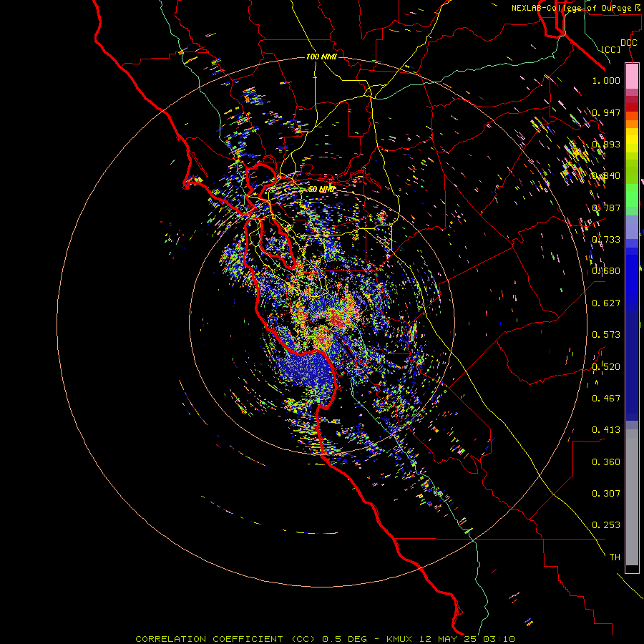Click the 100 NMI range ring label
The image size is (644, 644).
click(x=321, y=57)
